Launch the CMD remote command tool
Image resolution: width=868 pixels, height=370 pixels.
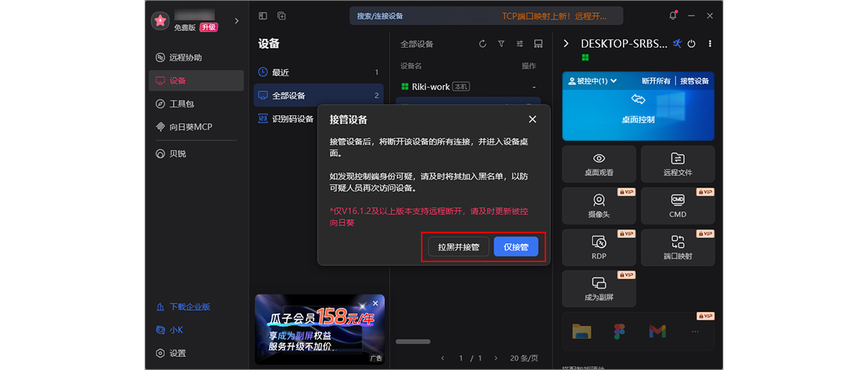pyautogui.click(x=678, y=205)
